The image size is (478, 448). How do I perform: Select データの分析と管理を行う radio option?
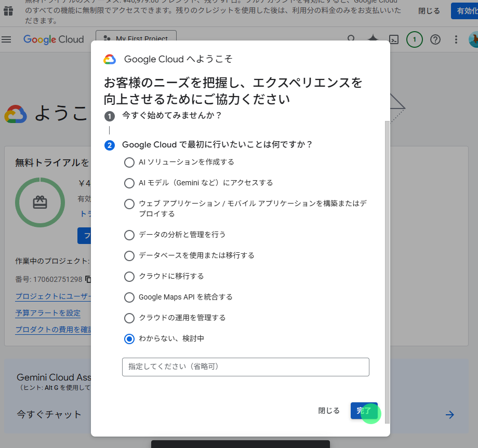pos(129,235)
